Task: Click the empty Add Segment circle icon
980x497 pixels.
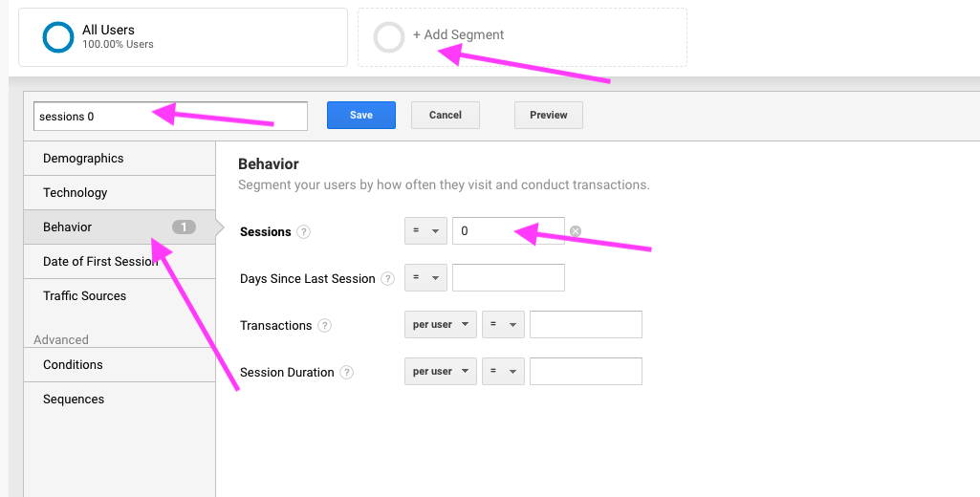Action: (x=389, y=37)
